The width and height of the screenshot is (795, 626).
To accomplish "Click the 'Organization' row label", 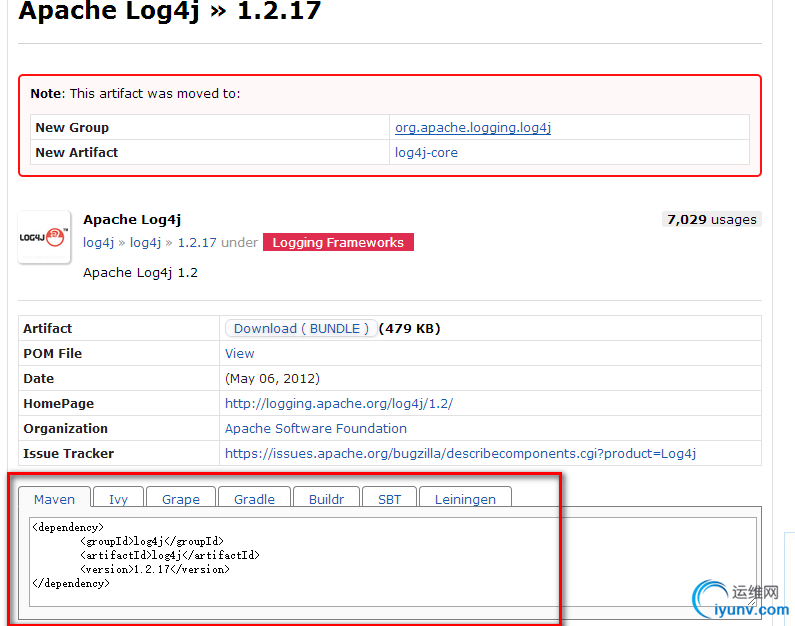I will click(x=65, y=429).
